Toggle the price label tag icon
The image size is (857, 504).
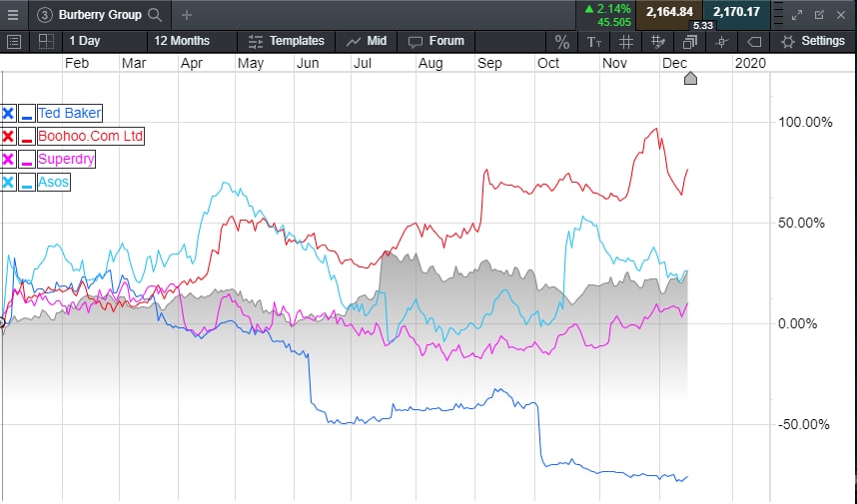tap(754, 42)
